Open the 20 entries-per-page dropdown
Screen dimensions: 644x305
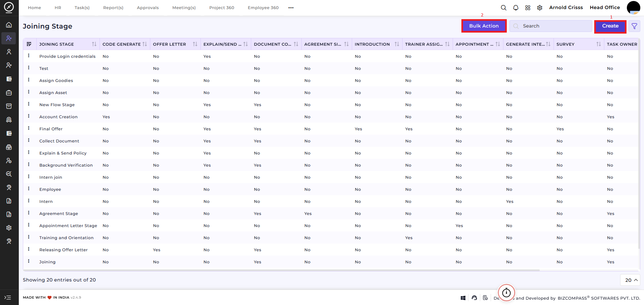(630, 280)
